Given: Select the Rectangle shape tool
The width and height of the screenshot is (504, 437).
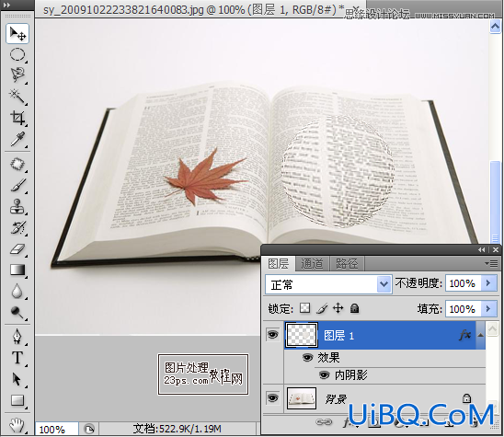Looking at the screenshot, I should [x=17, y=400].
